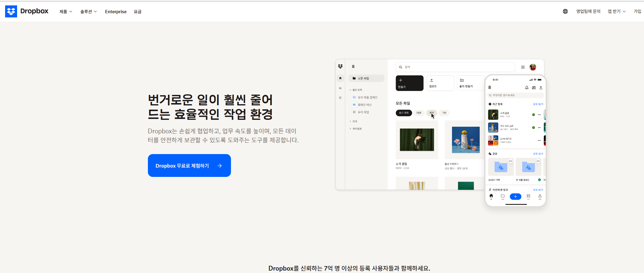Click the green sync check for 무드 보드.pdf
This screenshot has width=644, height=273.
[533, 128]
